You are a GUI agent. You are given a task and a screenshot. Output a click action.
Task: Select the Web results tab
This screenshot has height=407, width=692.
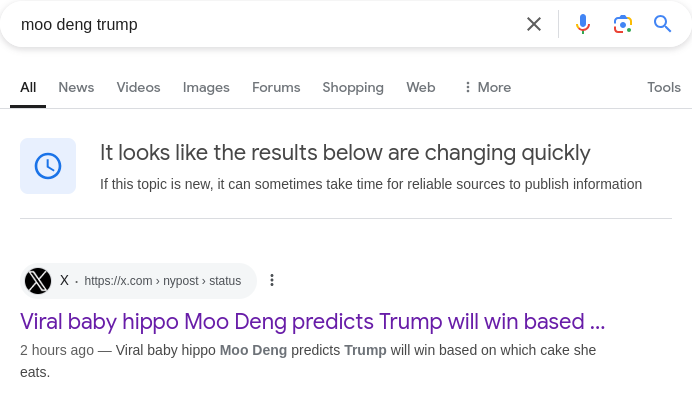click(x=421, y=87)
